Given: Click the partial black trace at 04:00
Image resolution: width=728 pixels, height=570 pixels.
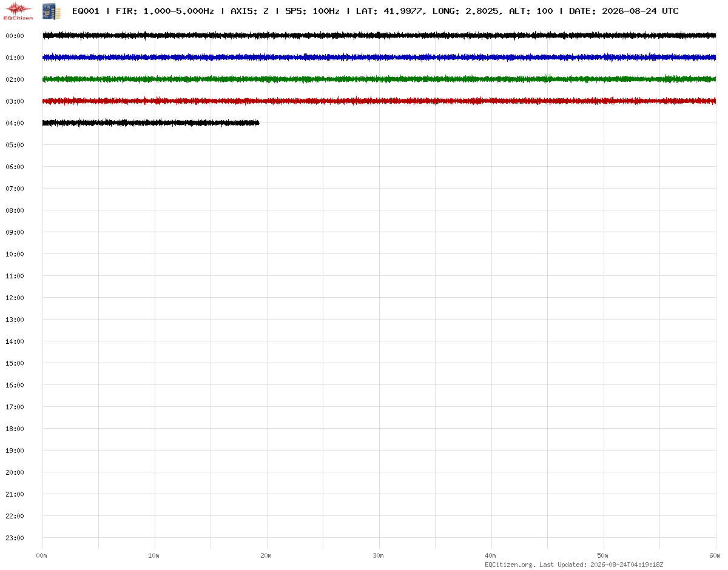Looking at the screenshot, I should (151, 123).
